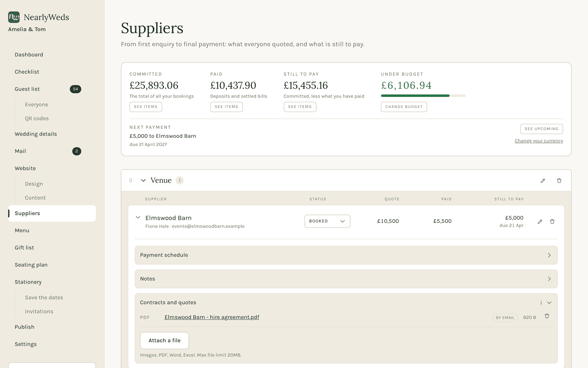Image resolution: width=588 pixels, height=368 pixels.
Task: Open Elmswood Barn hire agreement PDF link
Action: (212, 317)
